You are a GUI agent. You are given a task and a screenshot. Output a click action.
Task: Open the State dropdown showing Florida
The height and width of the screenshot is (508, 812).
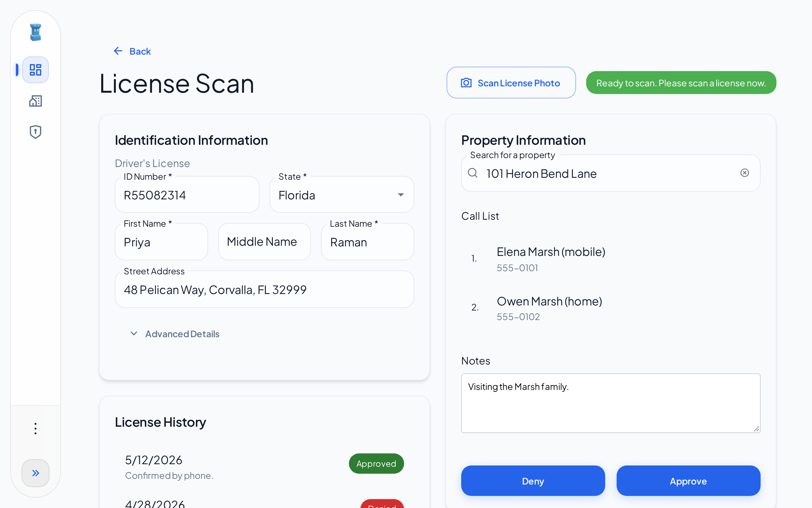[342, 195]
